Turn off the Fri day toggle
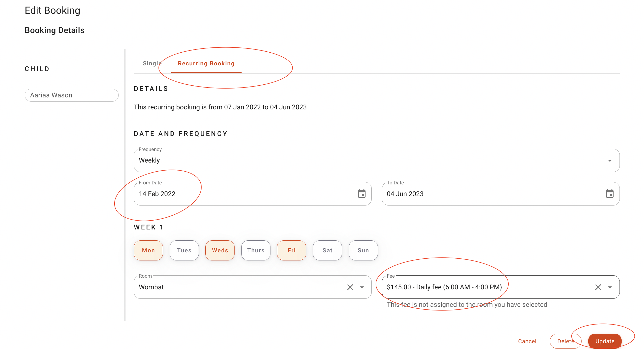The width and height of the screenshot is (644, 349). coord(292,250)
